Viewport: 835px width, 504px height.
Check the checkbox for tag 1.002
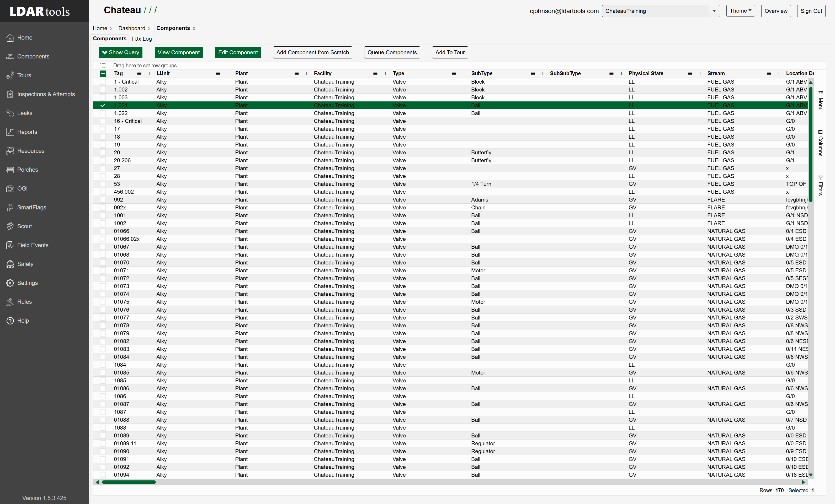pos(103,90)
